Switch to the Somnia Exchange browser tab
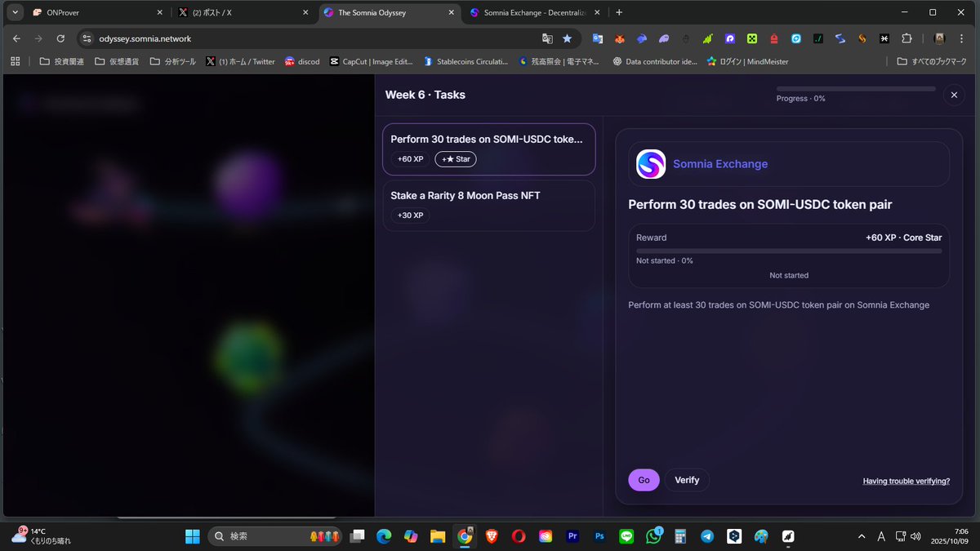This screenshot has width=980, height=551. point(536,12)
